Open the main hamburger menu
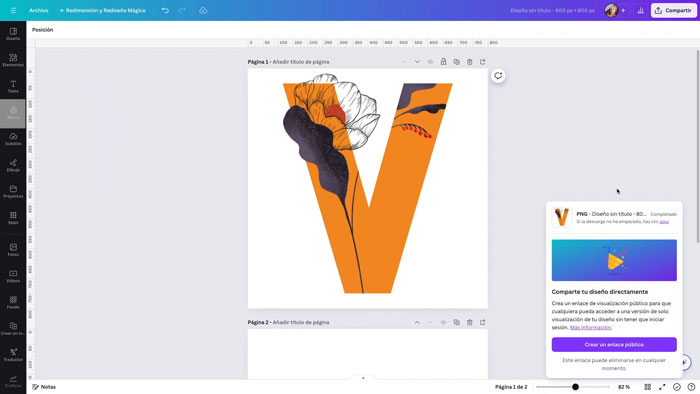The image size is (700, 394). 13,10
